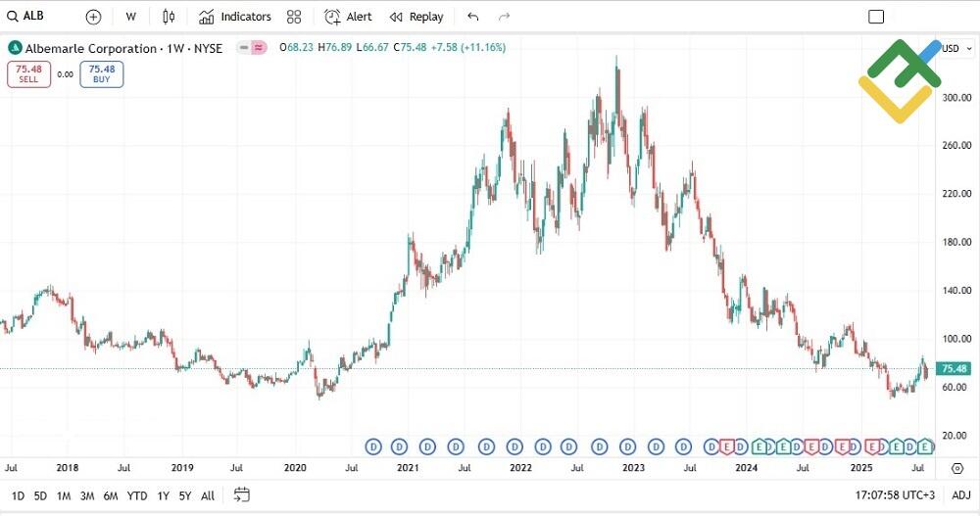This screenshot has height=516, width=980.
Task: Select the 1D time range
Action: click(x=18, y=496)
